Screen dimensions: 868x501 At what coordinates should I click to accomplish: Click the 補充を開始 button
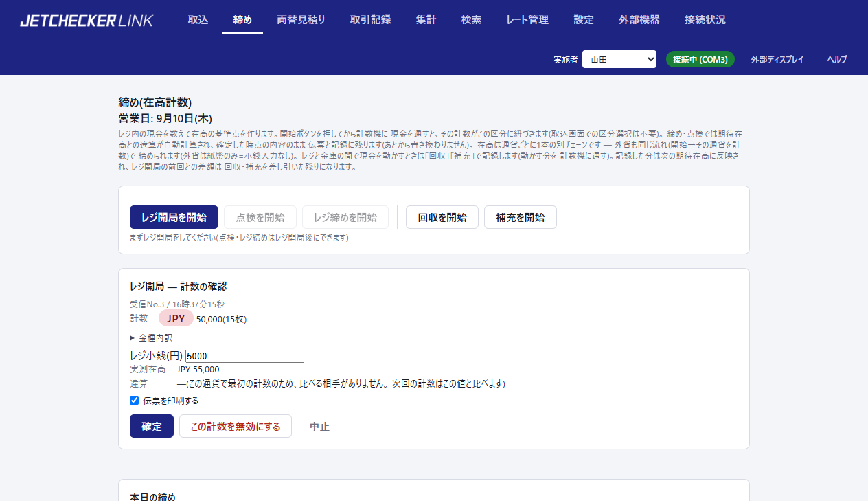click(x=521, y=217)
